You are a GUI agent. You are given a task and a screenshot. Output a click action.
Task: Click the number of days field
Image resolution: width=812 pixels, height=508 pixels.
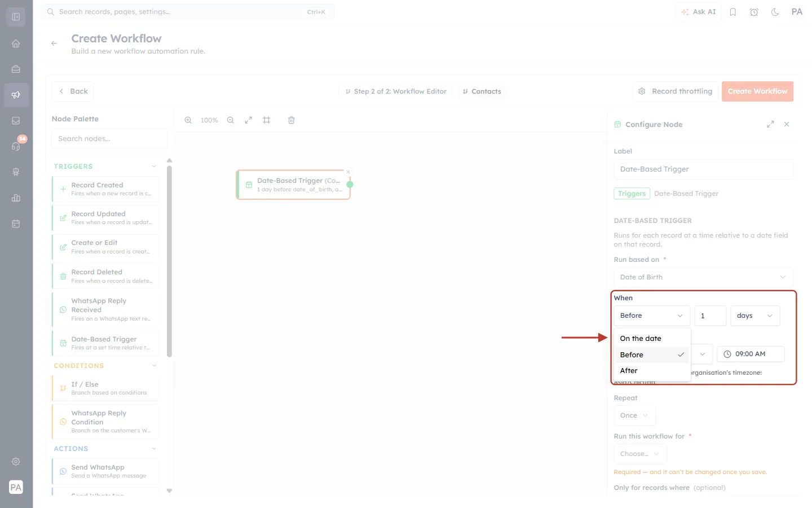(710, 316)
